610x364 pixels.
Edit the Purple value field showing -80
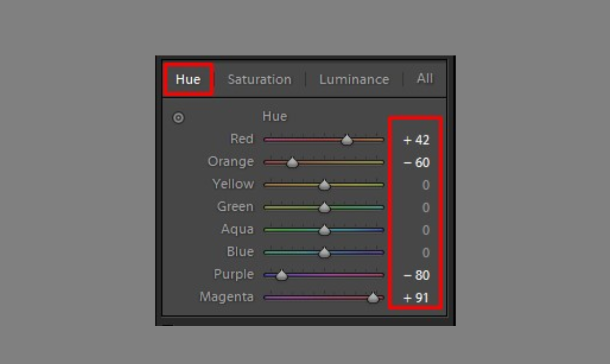point(416,275)
